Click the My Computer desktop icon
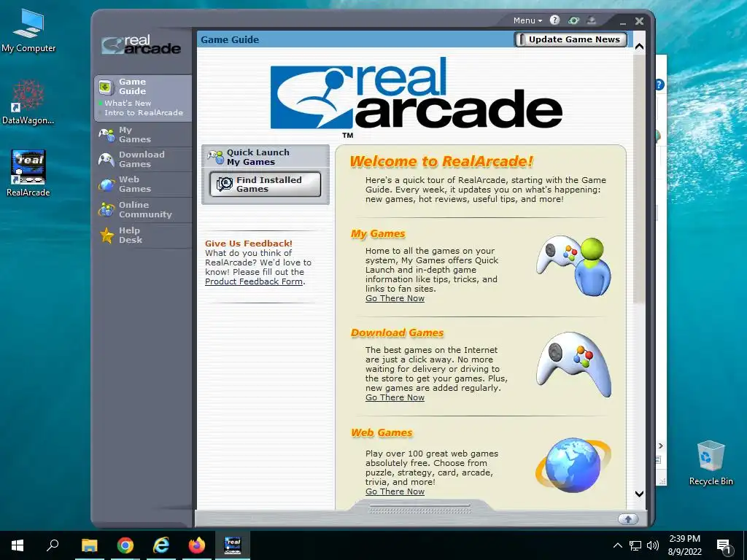 pyautogui.click(x=28, y=30)
